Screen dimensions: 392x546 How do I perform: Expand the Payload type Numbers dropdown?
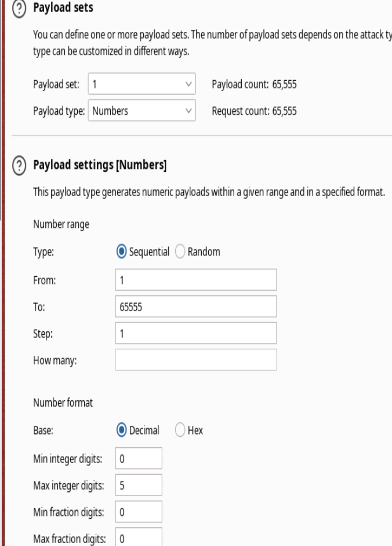[x=142, y=109]
